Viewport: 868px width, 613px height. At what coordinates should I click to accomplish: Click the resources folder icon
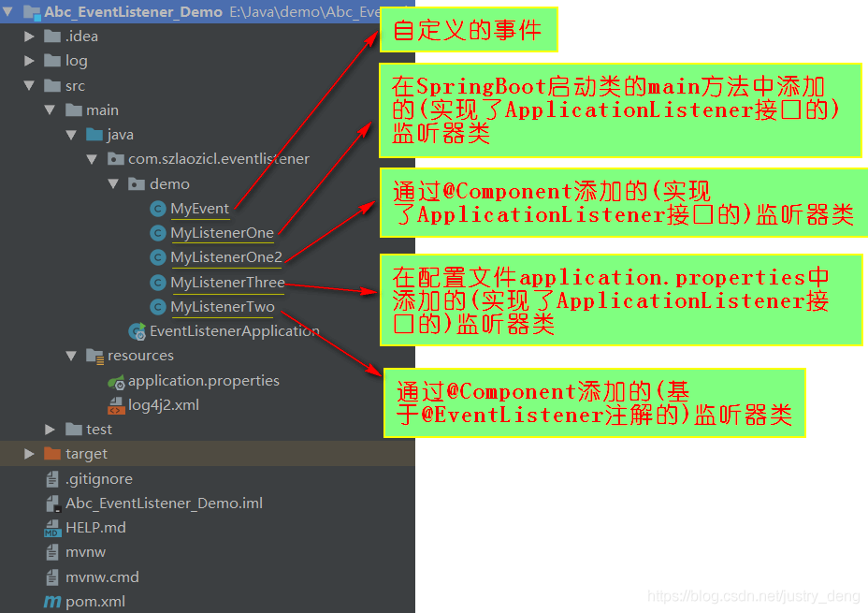click(94, 356)
